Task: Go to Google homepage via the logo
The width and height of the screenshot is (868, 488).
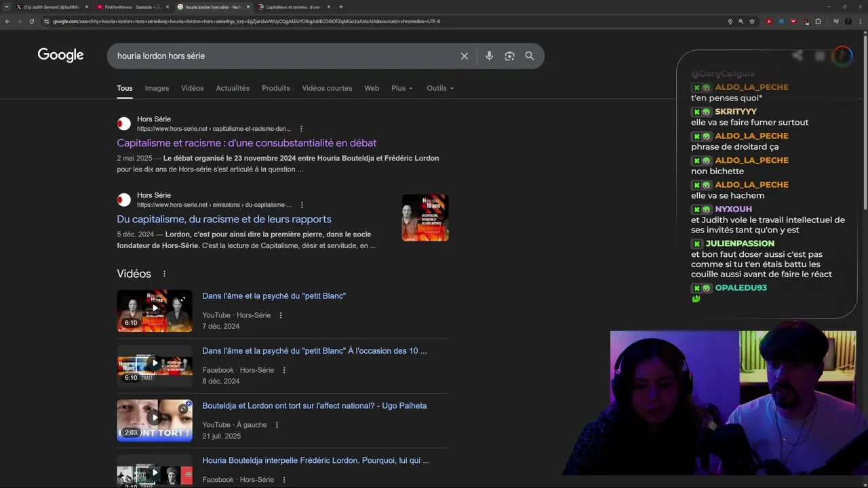Action: click(60, 56)
